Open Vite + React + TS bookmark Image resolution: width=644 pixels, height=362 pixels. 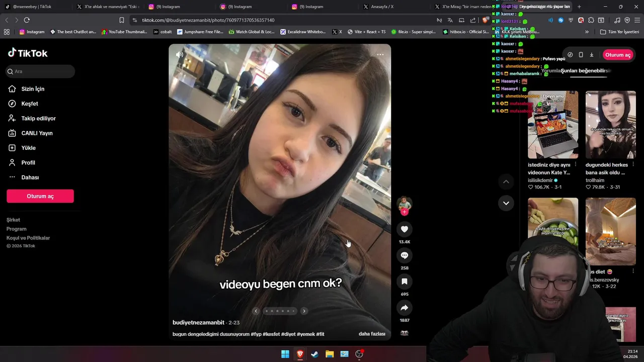(366, 32)
